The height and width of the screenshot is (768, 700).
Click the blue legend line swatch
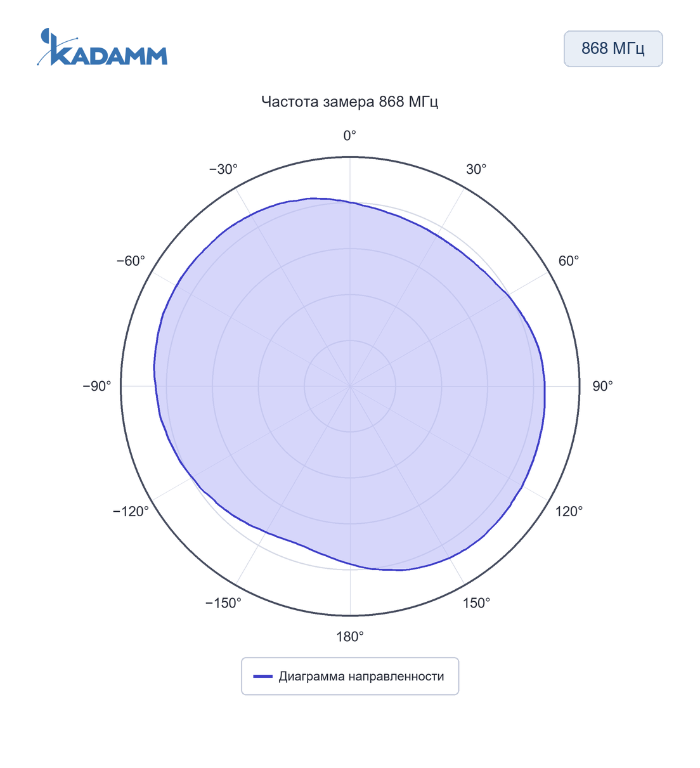pos(262,676)
